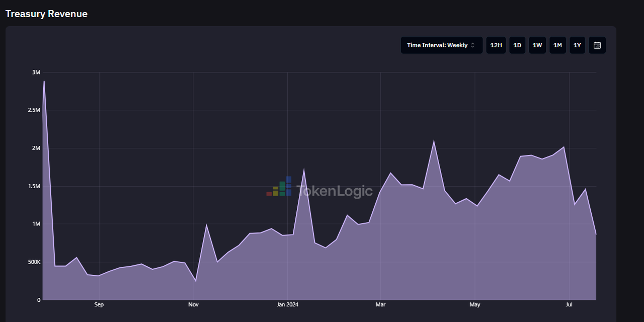Show the 1Y time range
This screenshot has width=644, height=322.
tap(577, 45)
